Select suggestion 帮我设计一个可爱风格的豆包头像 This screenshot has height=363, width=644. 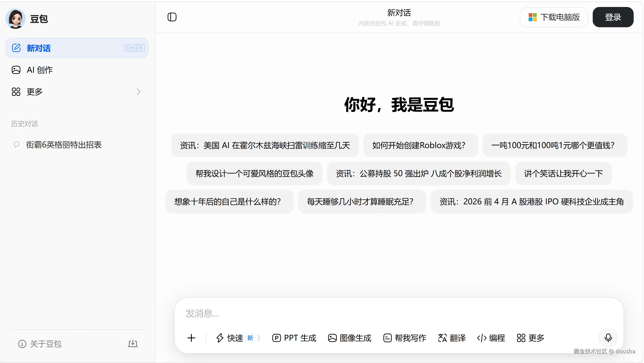[x=254, y=173]
